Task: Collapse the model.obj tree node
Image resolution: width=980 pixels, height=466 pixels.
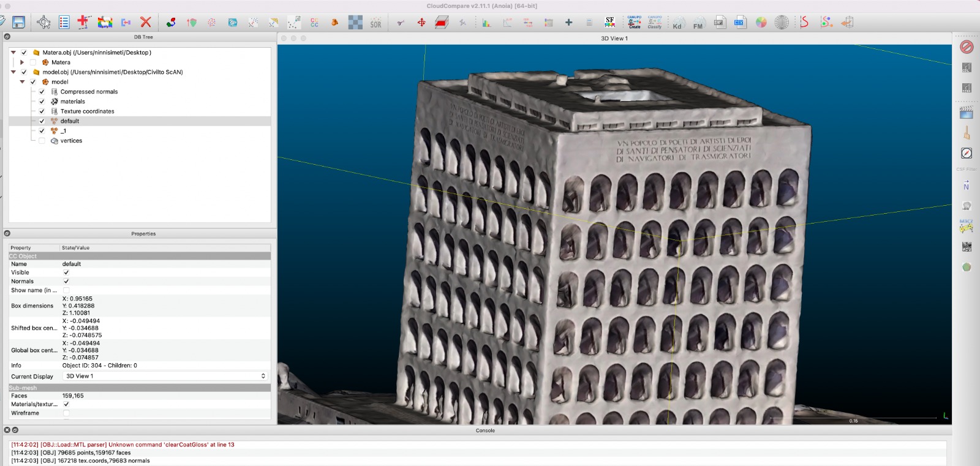Action: [13, 72]
